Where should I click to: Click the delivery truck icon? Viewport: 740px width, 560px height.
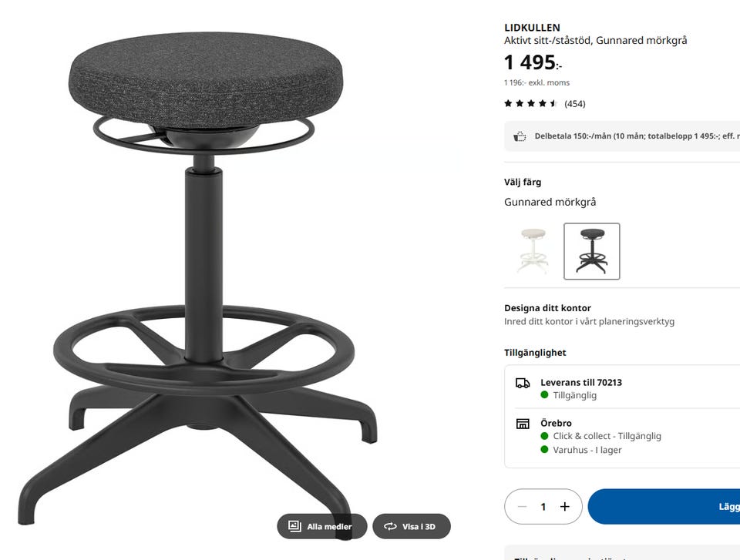(x=523, y=383)
